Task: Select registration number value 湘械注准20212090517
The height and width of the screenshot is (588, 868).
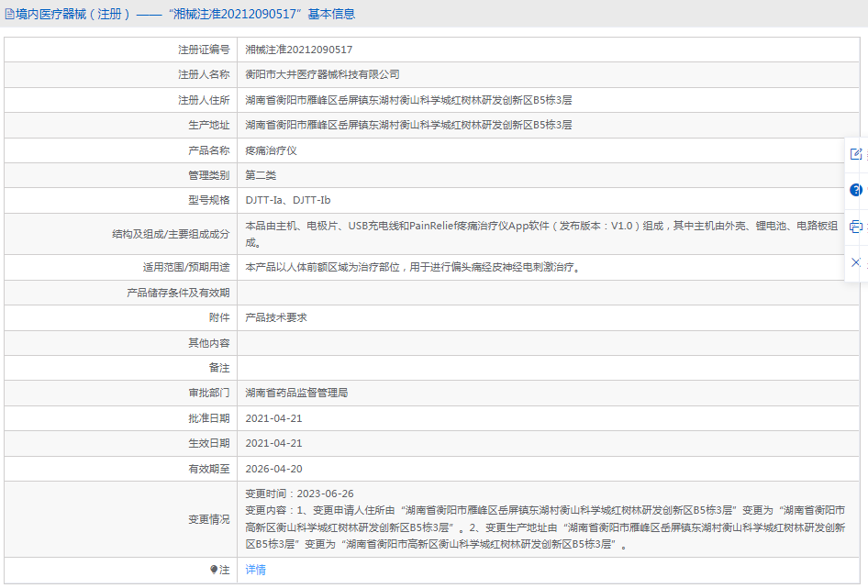Action: [x=299, y=50]
